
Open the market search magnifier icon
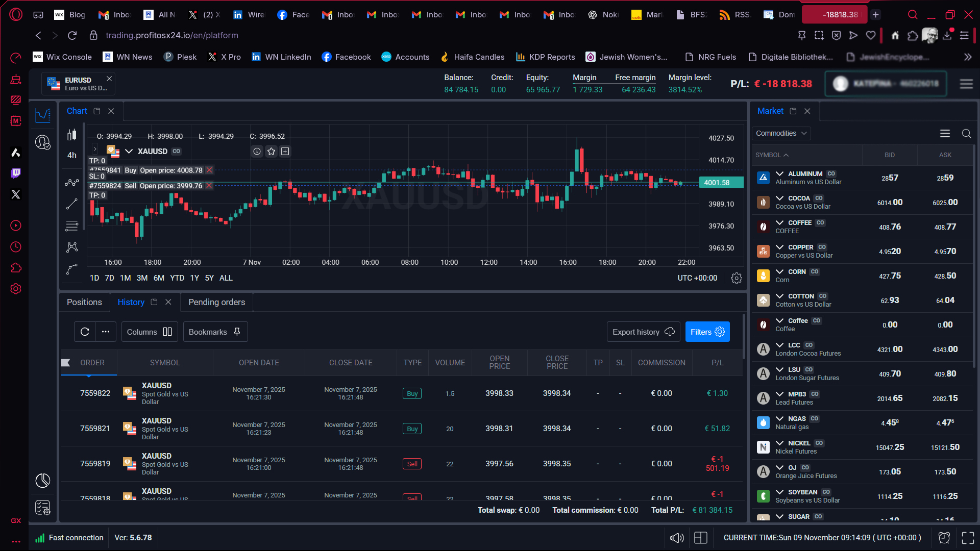pos(966,133)
